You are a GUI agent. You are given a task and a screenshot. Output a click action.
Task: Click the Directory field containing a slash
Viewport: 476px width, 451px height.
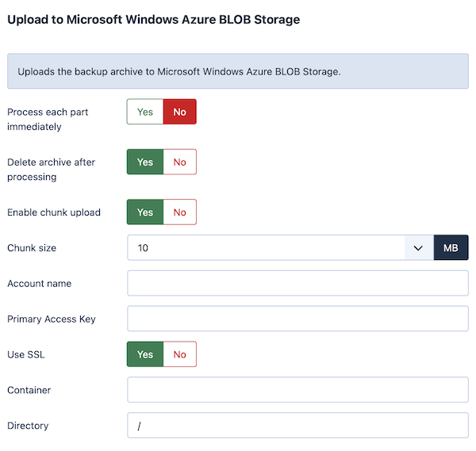[297, 425]
